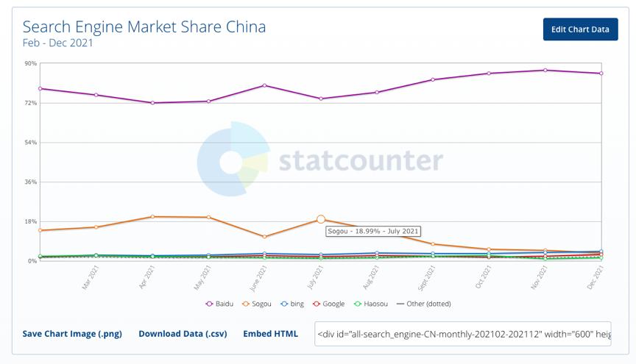Click the Baidu June 2021 data point
The image size is (636, 364).
point(264,85)
